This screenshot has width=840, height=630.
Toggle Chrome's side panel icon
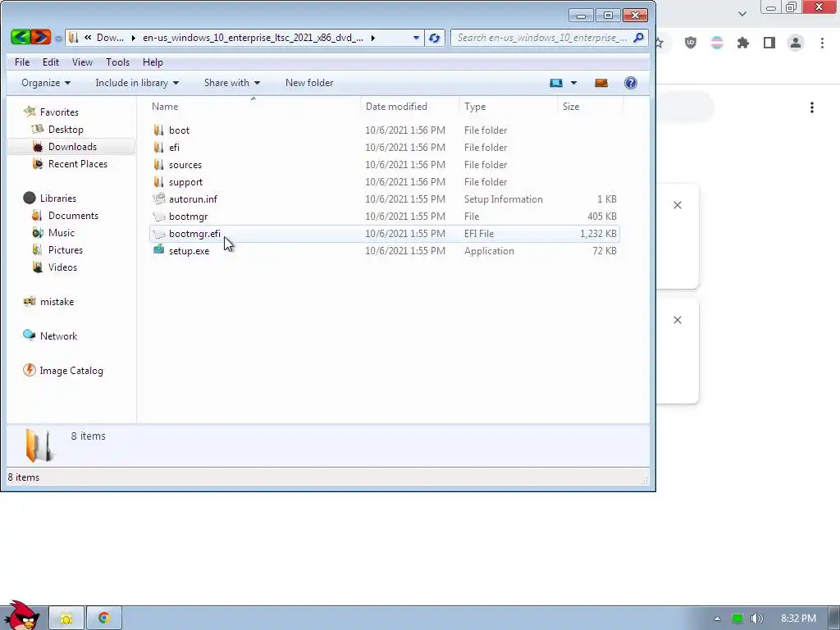point(769,43)
